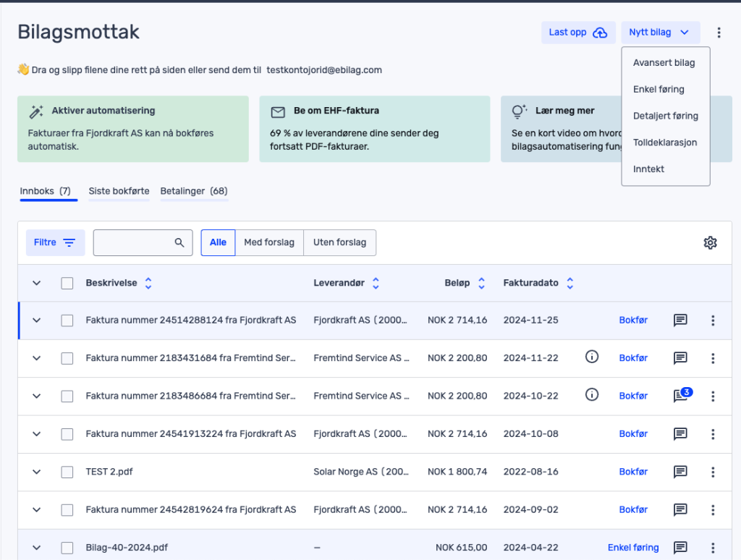The width and height of the screenshot is (741, 560).
Task: Open more options for Fjordkraft invoice 24514288124
Action: click(x=713, y=321)
